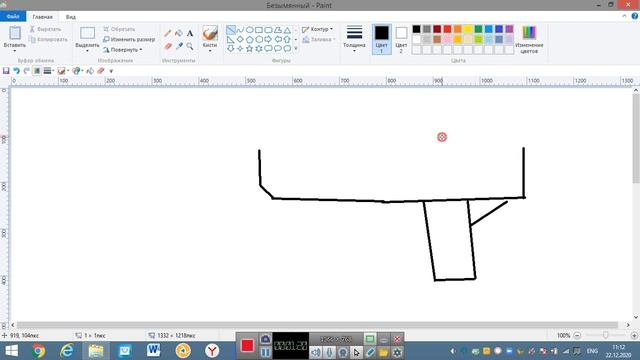This screenshot has height=360, width=640.
Task: Pick the yellow color swatch
Action: click(x=468, y=29)
